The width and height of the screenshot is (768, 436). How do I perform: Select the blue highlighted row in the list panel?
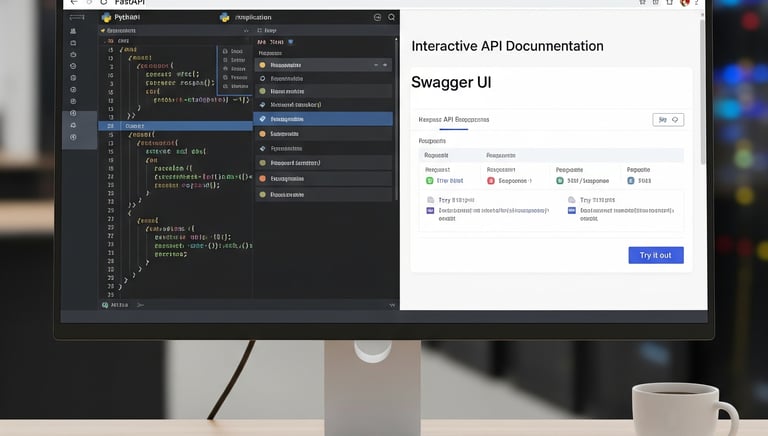pyautogui.click(x=323, y=119)
